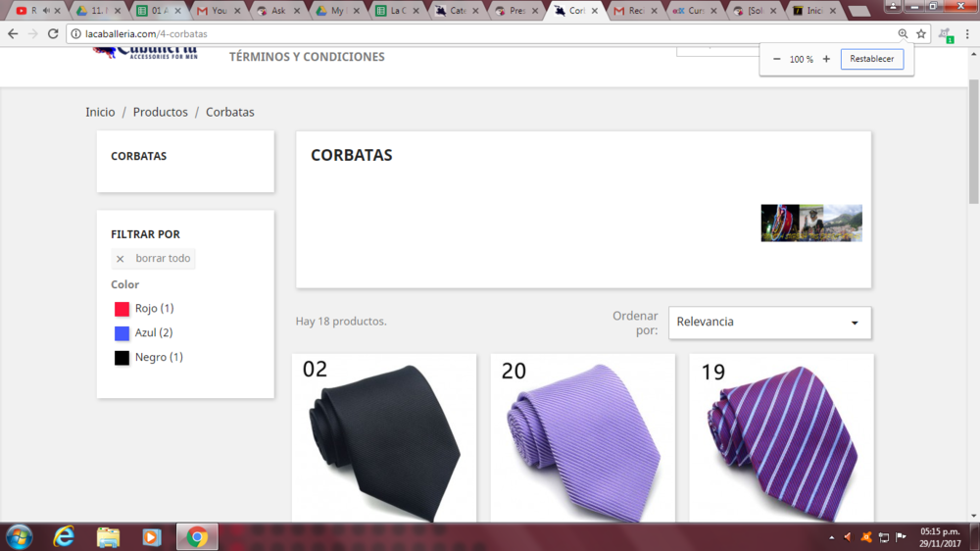980x551 pixels.
Task: Increase zoom with the plus button
Action: click(826, 59)
